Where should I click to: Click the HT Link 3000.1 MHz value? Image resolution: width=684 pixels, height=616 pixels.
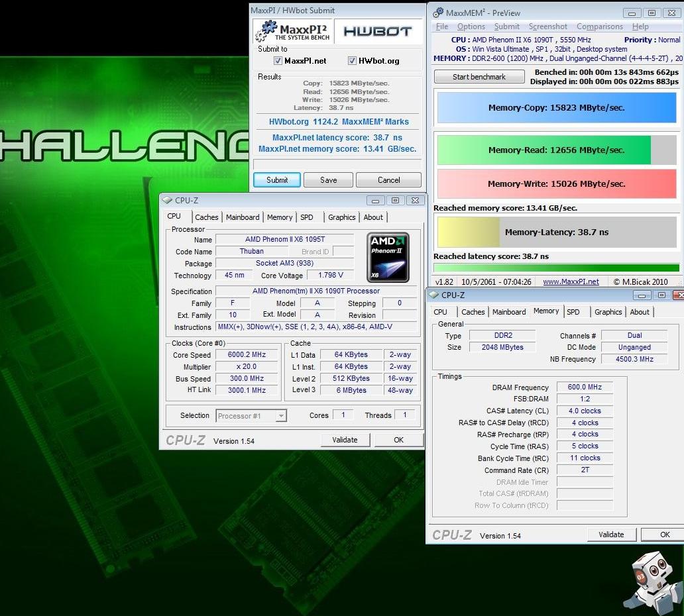tap(247, 390)
